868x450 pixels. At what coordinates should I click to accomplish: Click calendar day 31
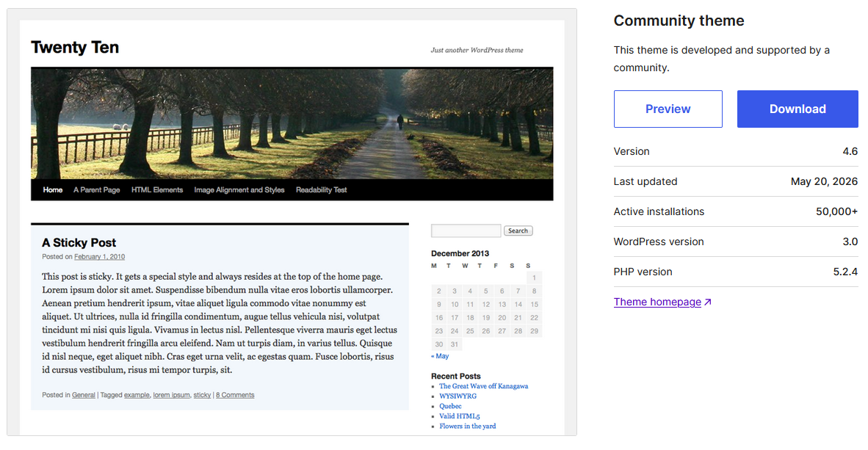coord(455,344)
